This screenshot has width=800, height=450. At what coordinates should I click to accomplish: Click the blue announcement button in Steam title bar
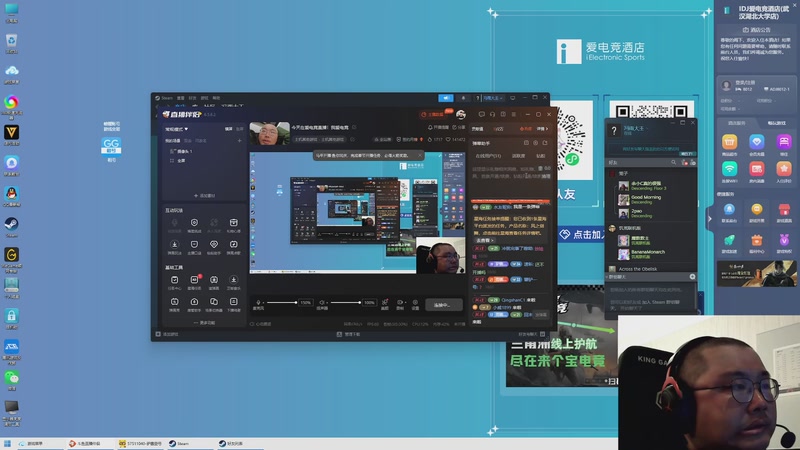[x=445, y=98]
